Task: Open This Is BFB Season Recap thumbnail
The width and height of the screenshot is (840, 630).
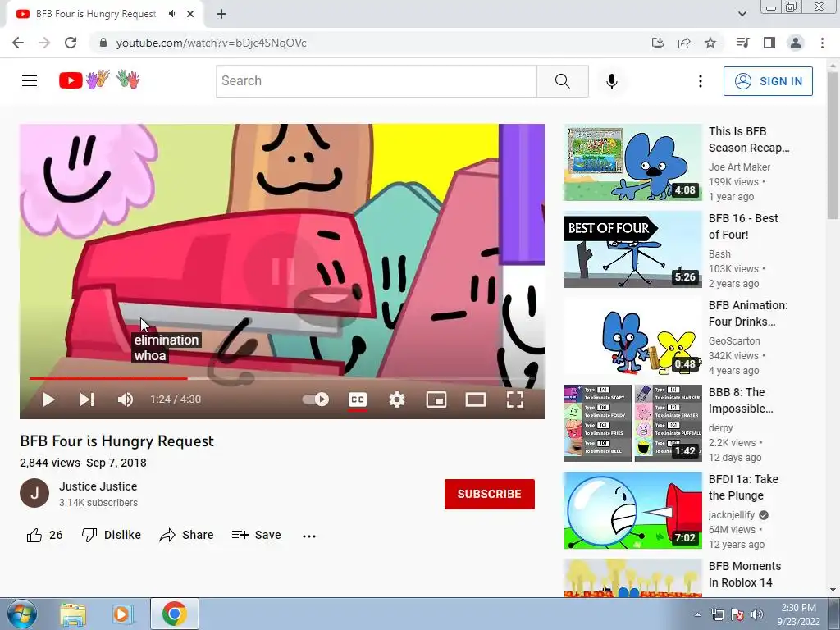Action: 632,162
